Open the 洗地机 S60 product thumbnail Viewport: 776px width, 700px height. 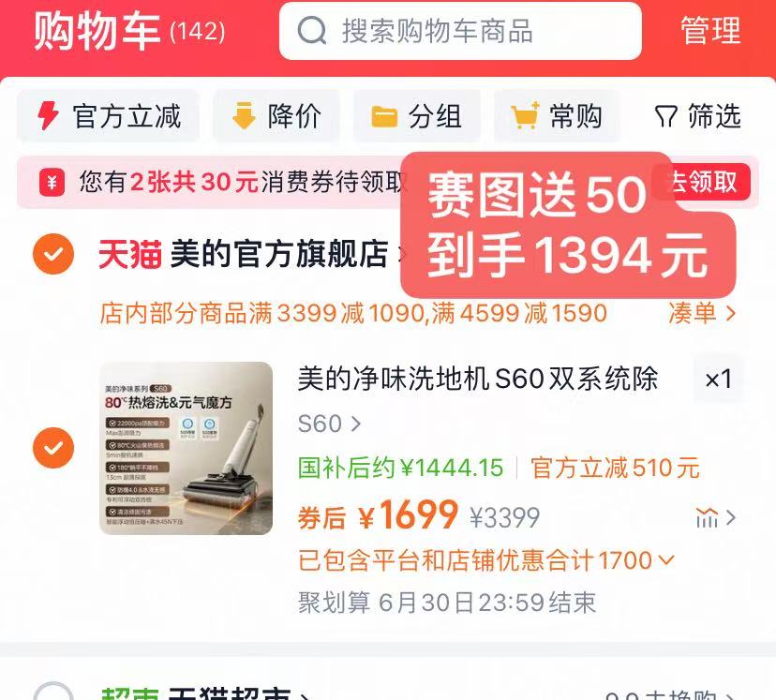tap(187, 448)
